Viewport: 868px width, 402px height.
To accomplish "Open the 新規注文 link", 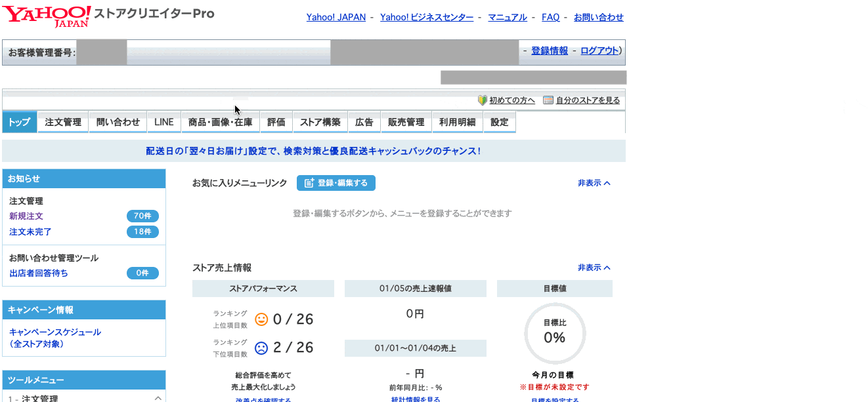I will (26, 216).
